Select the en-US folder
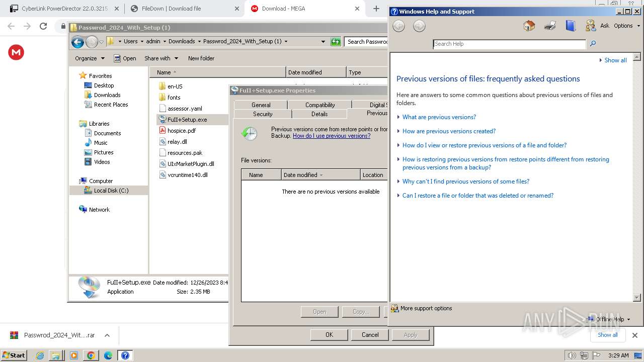 [x=175, y=86]
